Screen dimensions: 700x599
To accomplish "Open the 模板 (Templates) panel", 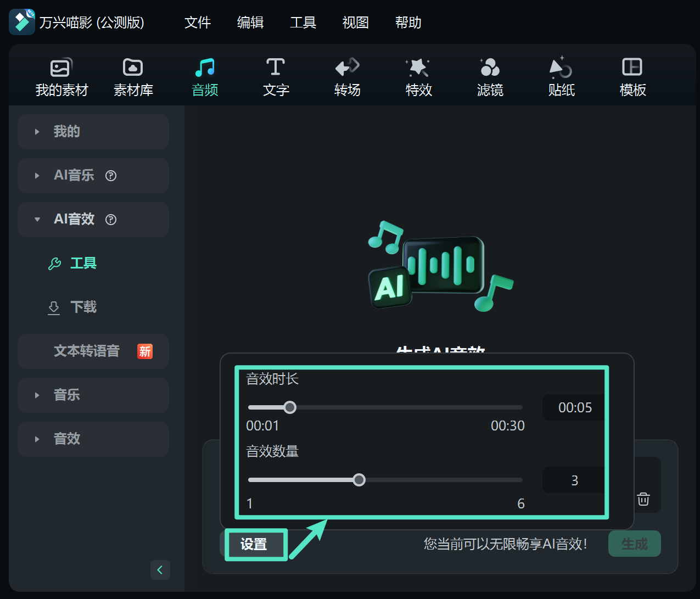I will click(632, 77).
